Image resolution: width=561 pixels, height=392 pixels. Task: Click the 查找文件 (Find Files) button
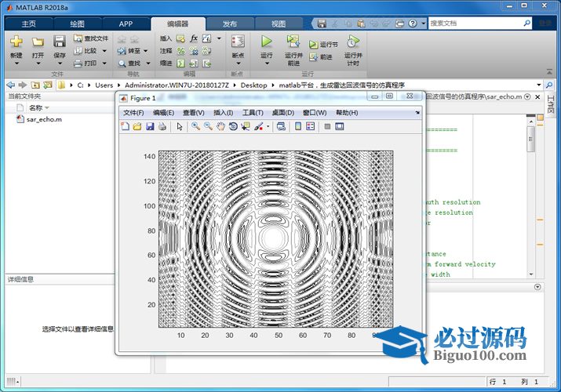click(91, 38)
